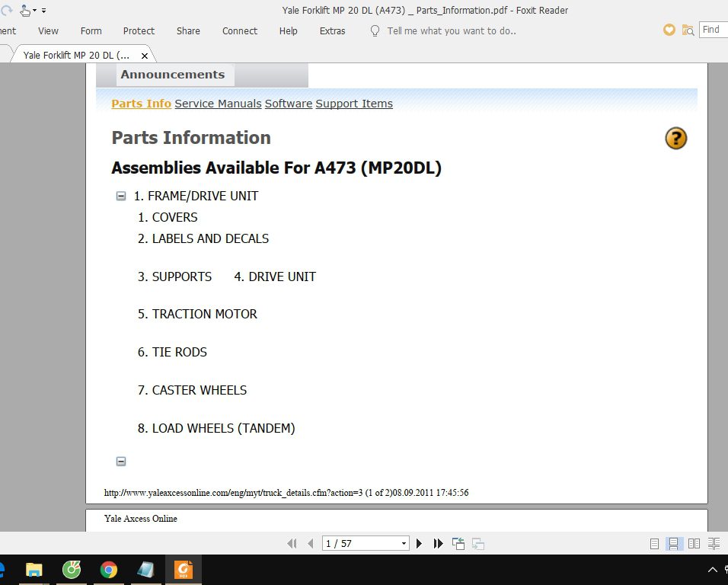Open the green circular app in taskbar
The height and width of the screenshot is (585, 728).
(x=72, y=570)
